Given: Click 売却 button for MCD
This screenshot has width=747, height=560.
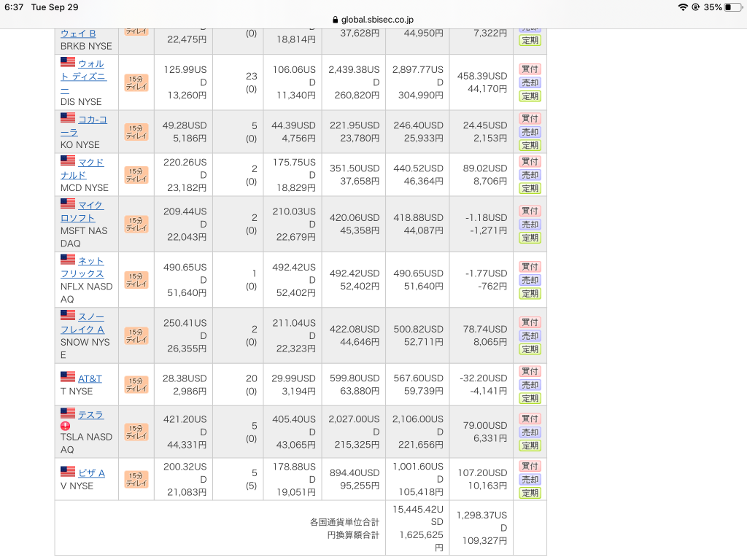Looking at the screenshot, I should (530, 175).
